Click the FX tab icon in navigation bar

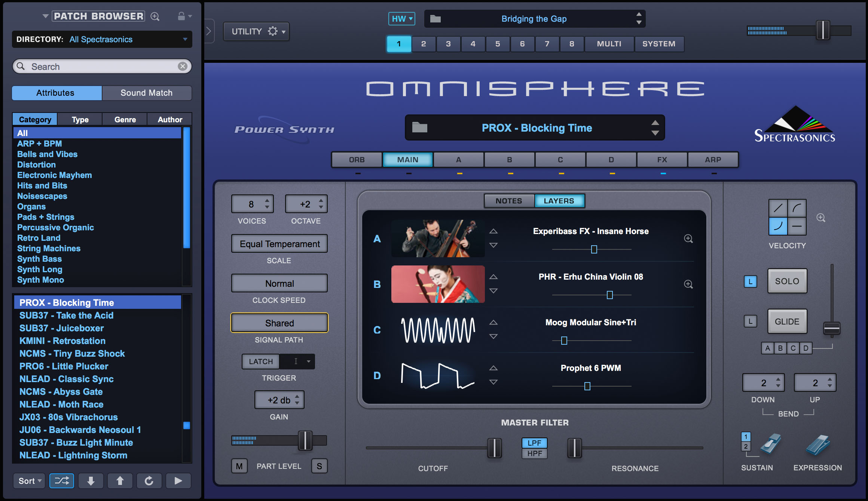point(661,159)
